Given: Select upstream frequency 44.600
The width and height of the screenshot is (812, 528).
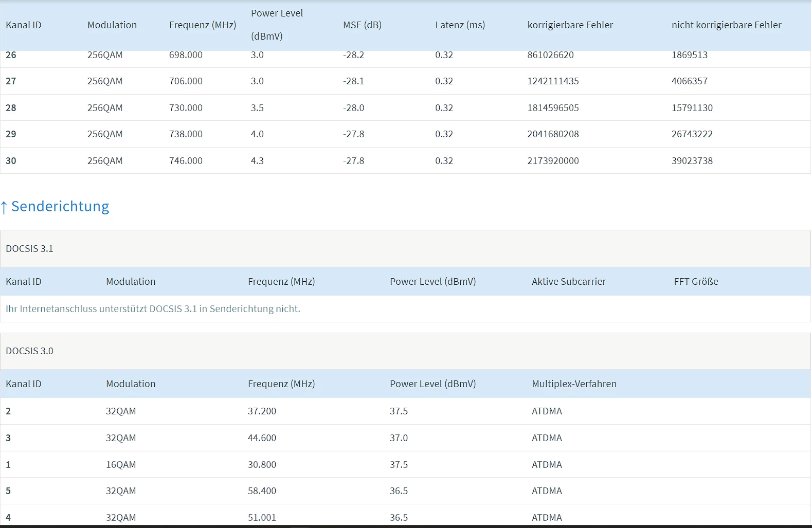Looking at the screenshot, I should [x=262, y=438].
